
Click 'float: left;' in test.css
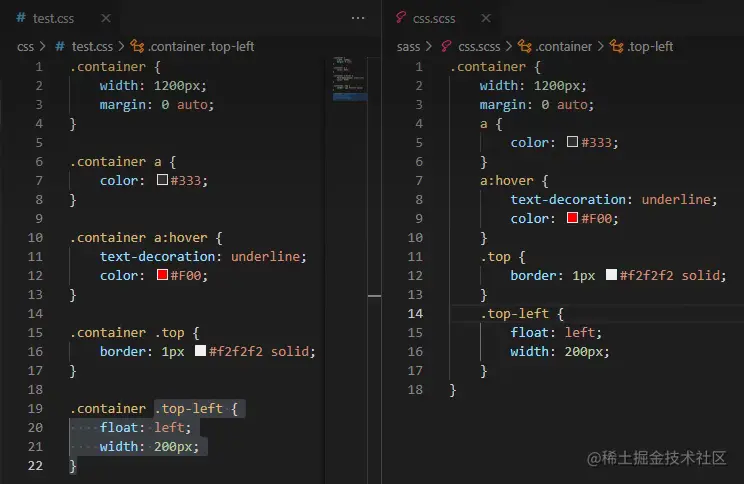tap(145, 428)
